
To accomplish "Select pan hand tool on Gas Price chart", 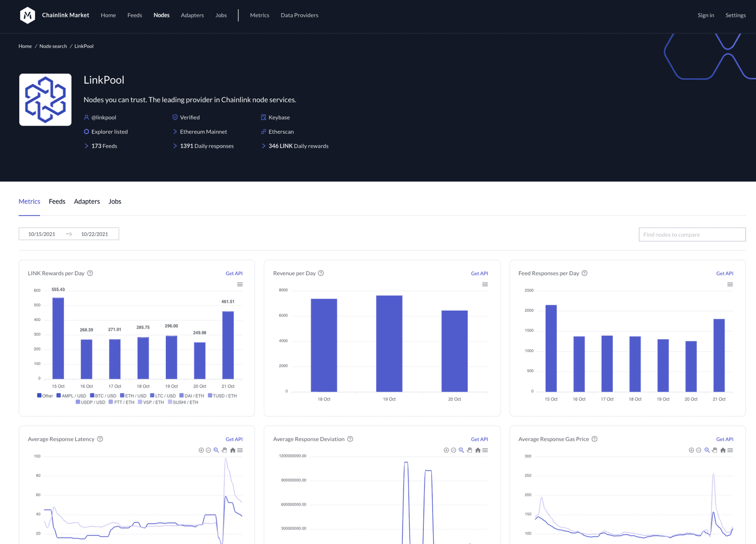I will tap(715, 450).
